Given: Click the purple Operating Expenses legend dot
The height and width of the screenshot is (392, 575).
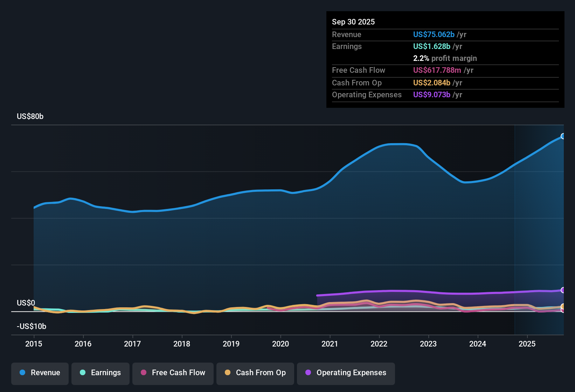Looking at the screenshot, I should tap(308, 373).
